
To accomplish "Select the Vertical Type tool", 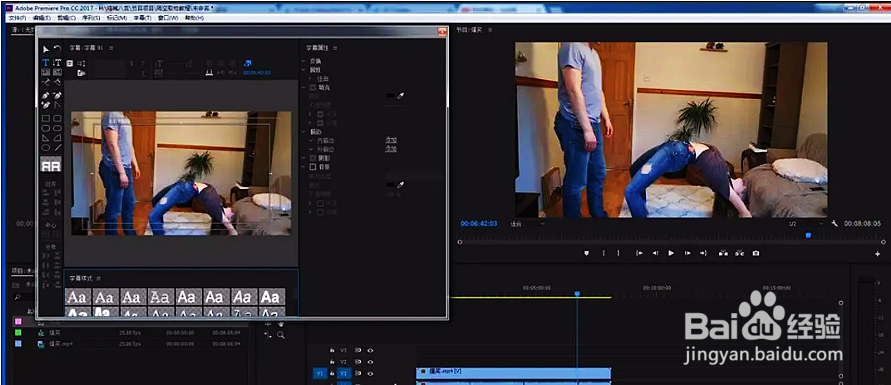I will (x=57, y=62).
